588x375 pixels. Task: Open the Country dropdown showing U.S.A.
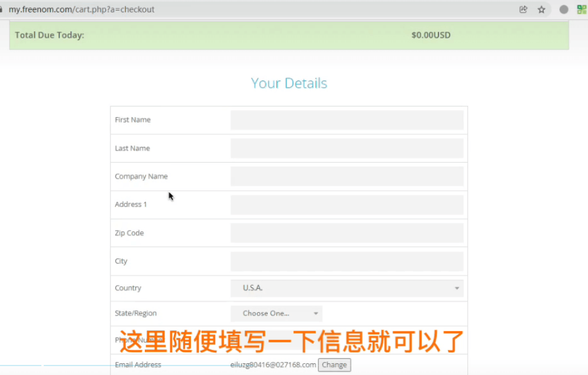click(346, 288)
